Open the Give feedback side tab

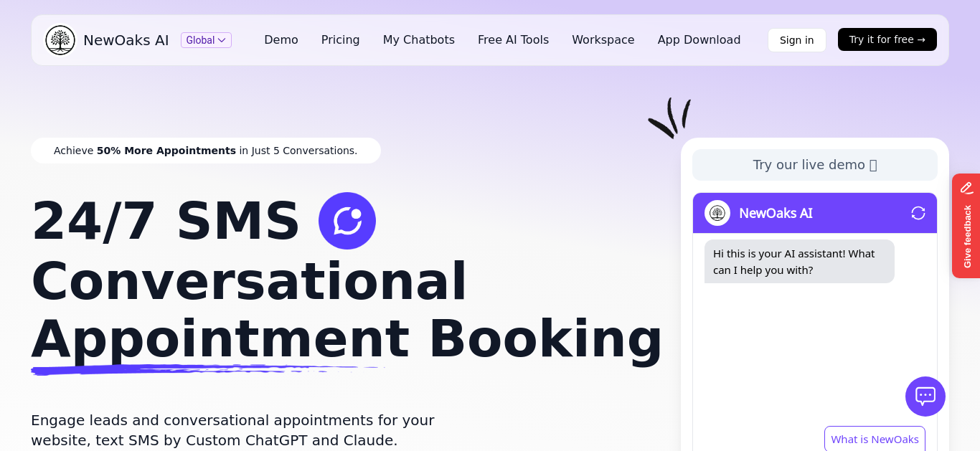pos(966,226)
